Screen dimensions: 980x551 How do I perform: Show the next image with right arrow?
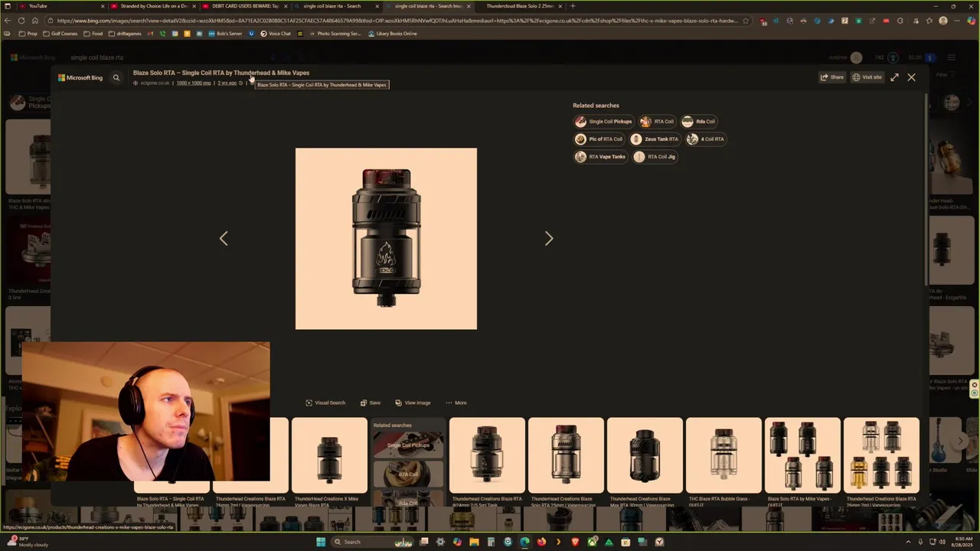pos(548,239)
